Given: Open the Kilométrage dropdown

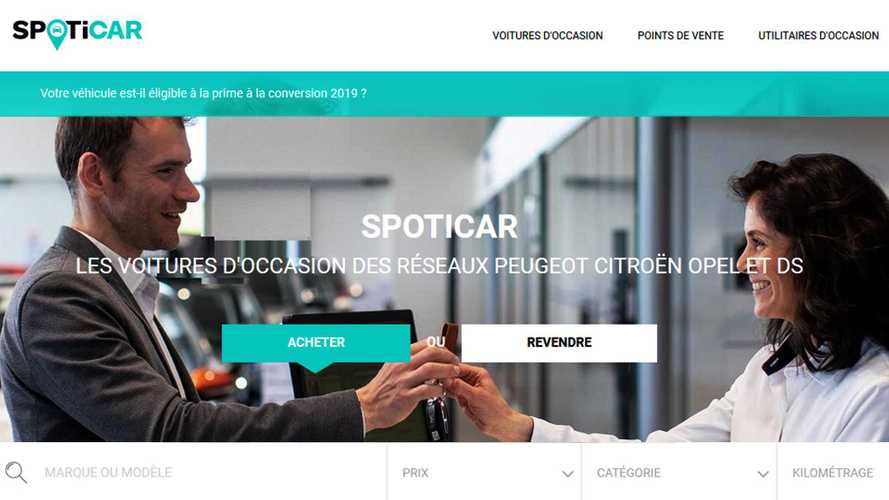Looking at the screenshot, I should click(x=833, y=472).
